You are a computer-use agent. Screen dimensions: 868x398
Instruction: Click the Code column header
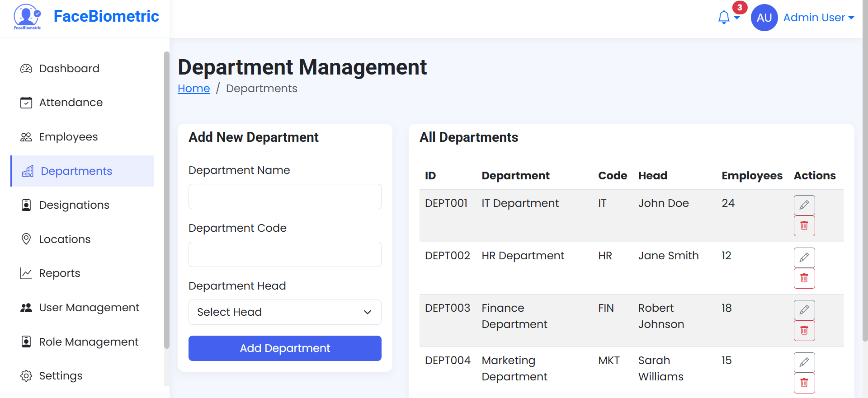tap(613, 176)
